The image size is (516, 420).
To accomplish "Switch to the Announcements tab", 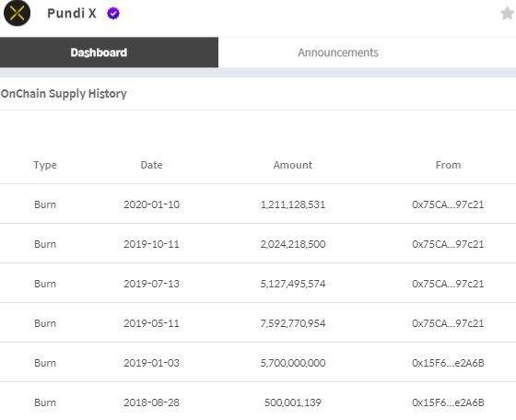I will (338, 52).
